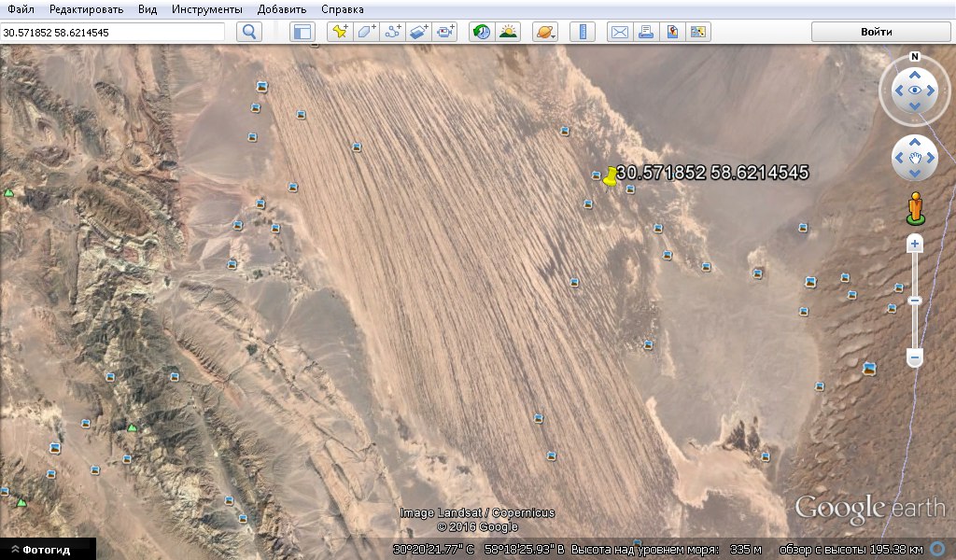Click move left arrow on hand joystick
This screenshot has width=956, height=560.
click(x=899, y=158)
